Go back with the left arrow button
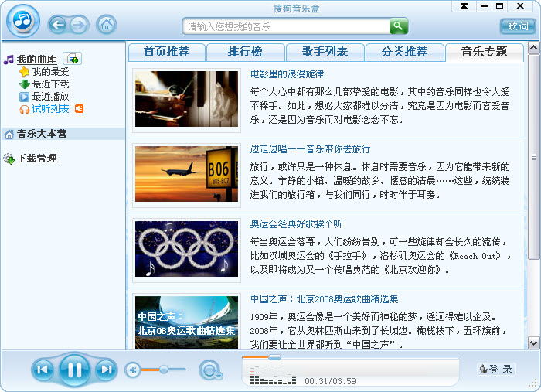Screen dimensions: 541x392 pos(57,25)
